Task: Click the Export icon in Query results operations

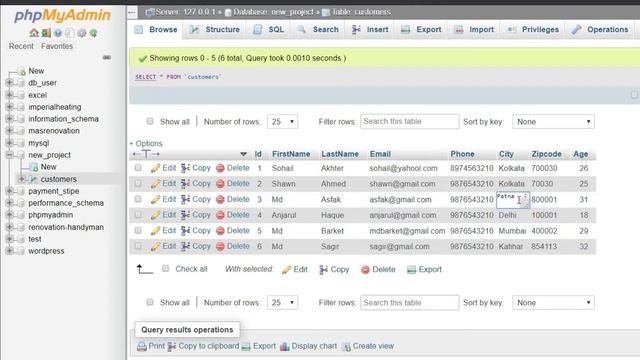Action: pos(246,347)
